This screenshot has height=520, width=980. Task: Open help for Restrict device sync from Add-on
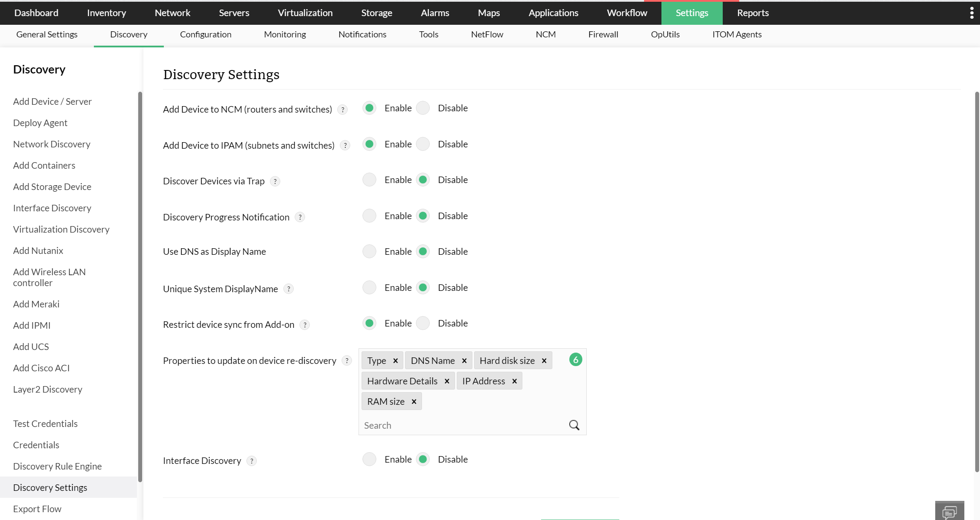click(305, 325)
